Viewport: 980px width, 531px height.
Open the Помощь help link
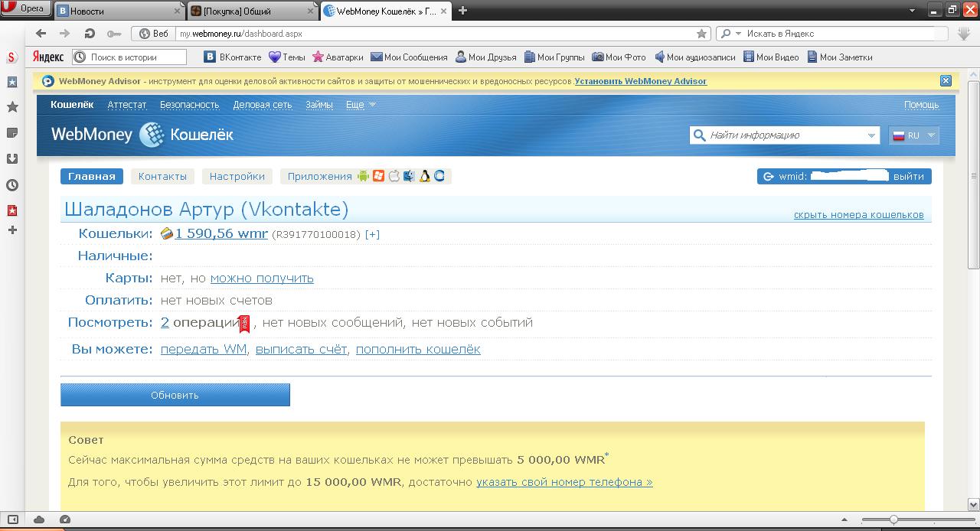921,105
